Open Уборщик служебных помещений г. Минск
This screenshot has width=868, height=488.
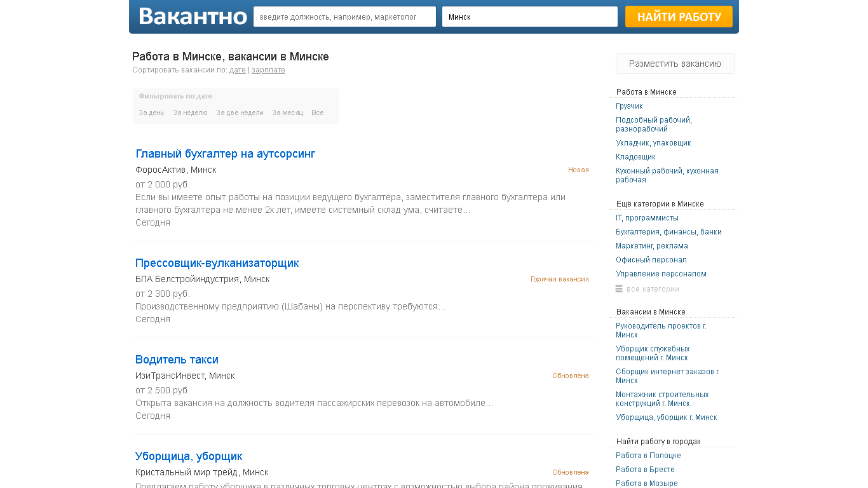(x=653, y=353)
